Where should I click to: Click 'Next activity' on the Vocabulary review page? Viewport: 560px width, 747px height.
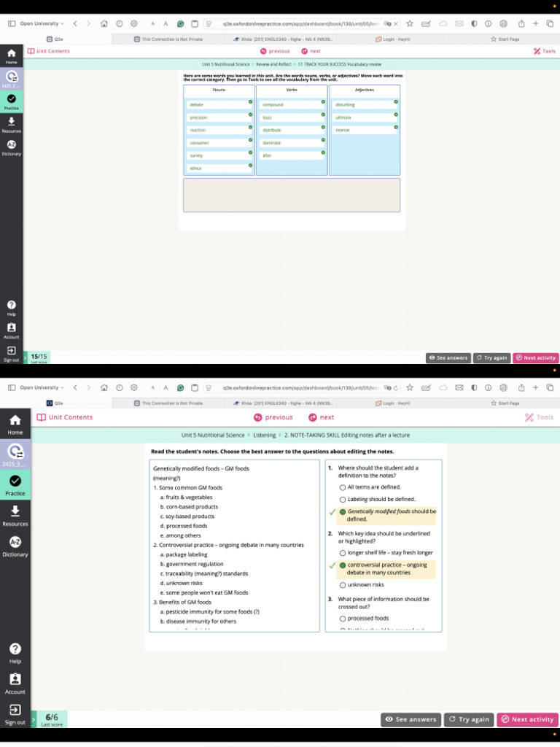(536, 357)
